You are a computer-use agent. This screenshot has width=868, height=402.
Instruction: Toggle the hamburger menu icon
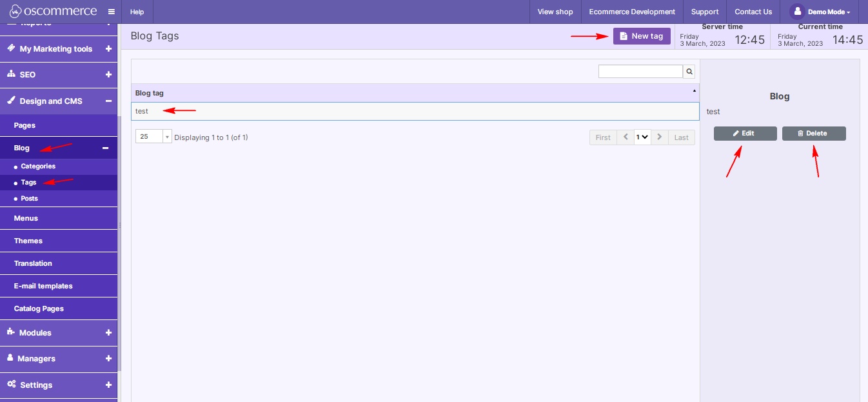[111, 12]
